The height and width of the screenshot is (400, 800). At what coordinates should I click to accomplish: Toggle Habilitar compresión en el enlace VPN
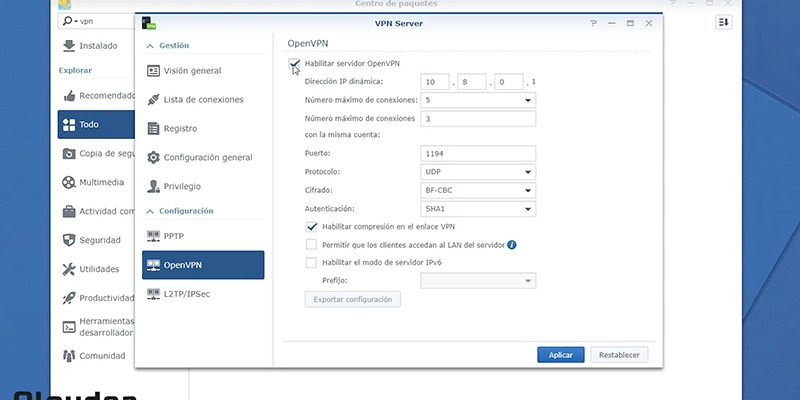311,227
